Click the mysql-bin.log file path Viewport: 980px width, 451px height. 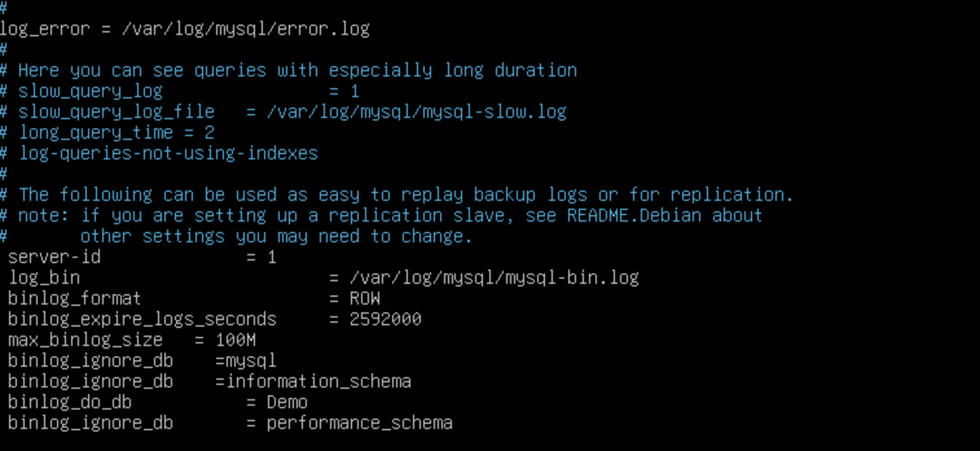point(494,278)
